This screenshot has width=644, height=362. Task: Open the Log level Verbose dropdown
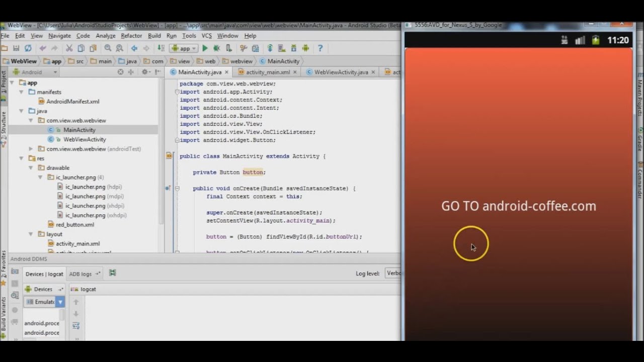pyautogui.click(x=393, y=273)
